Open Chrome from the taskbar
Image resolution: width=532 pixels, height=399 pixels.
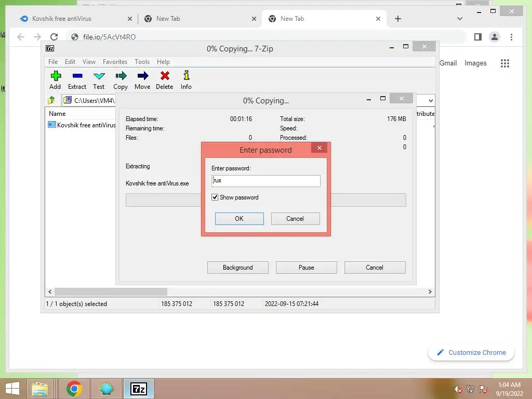74,389
